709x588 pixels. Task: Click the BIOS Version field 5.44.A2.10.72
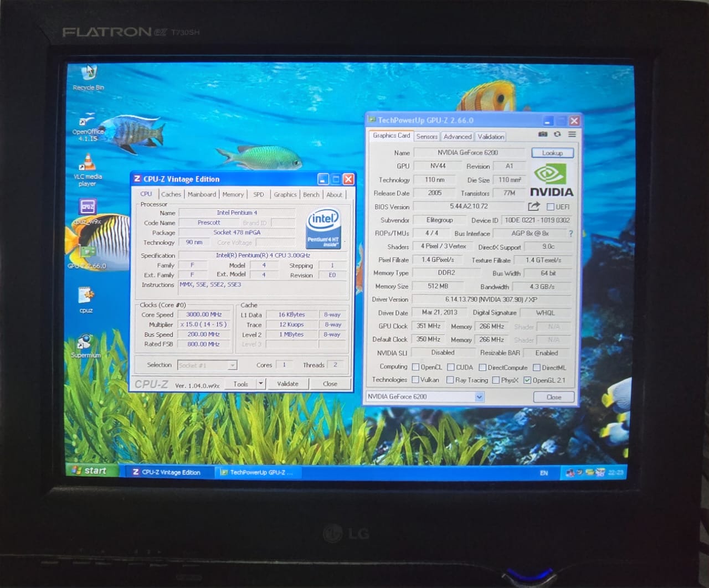[x=469, y=207]
